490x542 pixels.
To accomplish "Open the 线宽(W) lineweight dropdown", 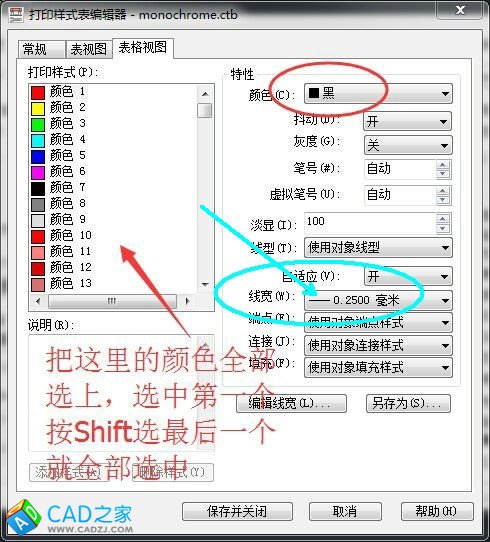I will (x=378, y=300).
